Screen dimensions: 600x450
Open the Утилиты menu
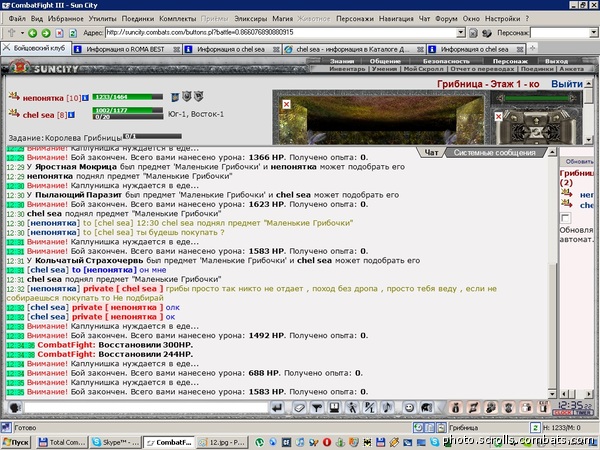[x=103, y=18]
